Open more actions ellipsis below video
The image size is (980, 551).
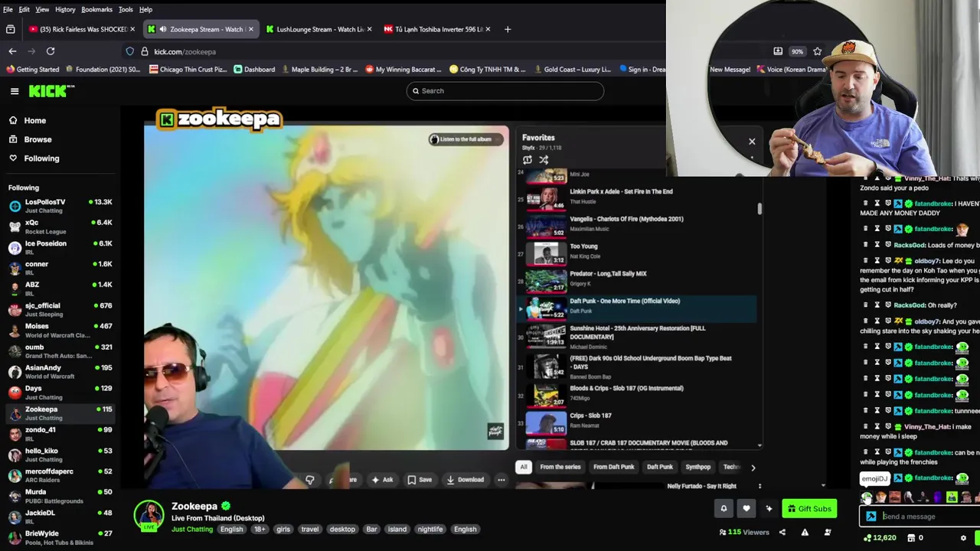[x=501, y=480]
